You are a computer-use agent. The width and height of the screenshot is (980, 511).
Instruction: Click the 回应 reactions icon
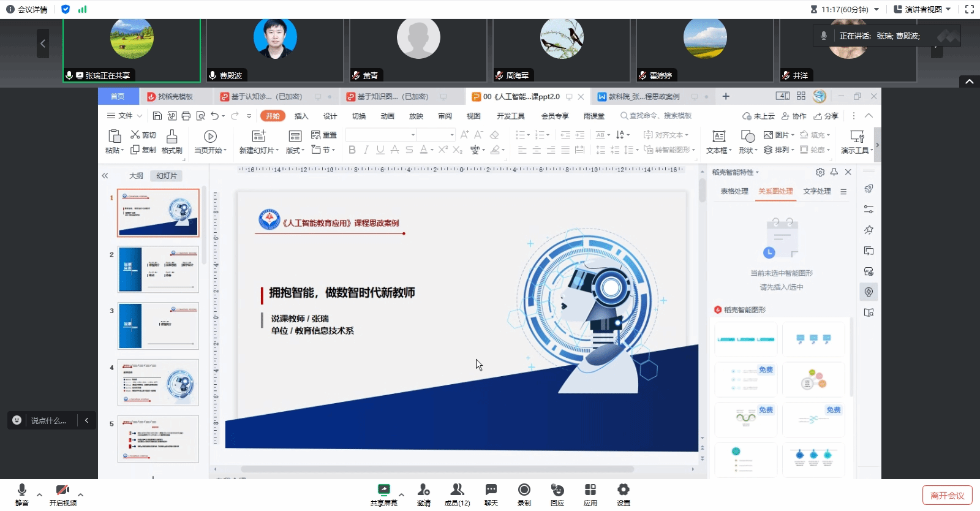pos(557,490)
